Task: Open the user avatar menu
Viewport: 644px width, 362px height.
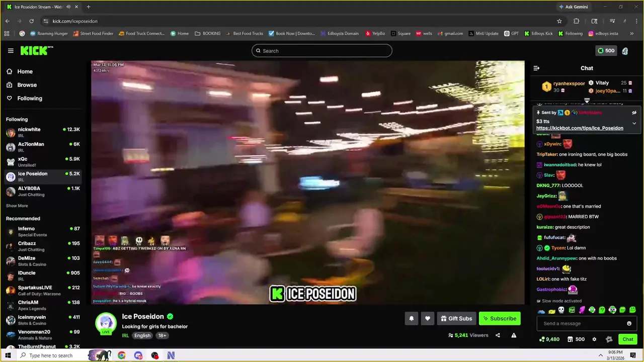Action: click(625, 51)
